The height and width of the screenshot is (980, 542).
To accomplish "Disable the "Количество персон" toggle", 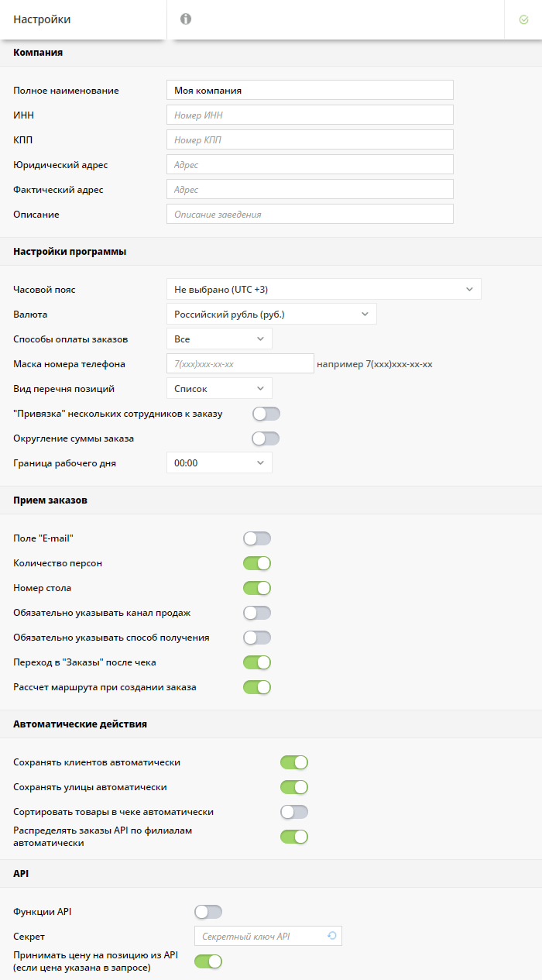I will (x=257, y=563).
